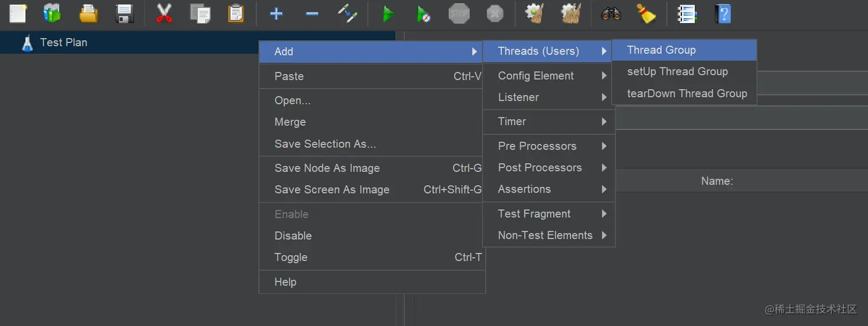Select Disable in the context menu
The image size is (868, 326).
[293, 236]
